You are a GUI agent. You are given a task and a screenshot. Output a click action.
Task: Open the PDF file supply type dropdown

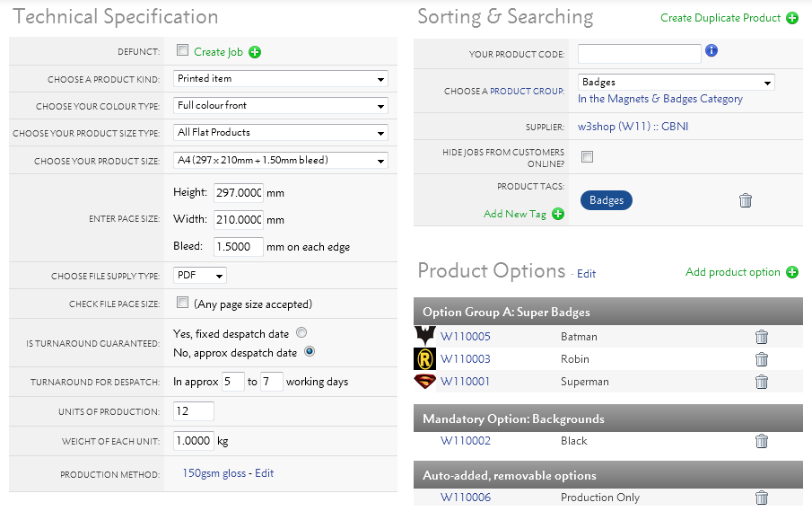click(199, 276)
